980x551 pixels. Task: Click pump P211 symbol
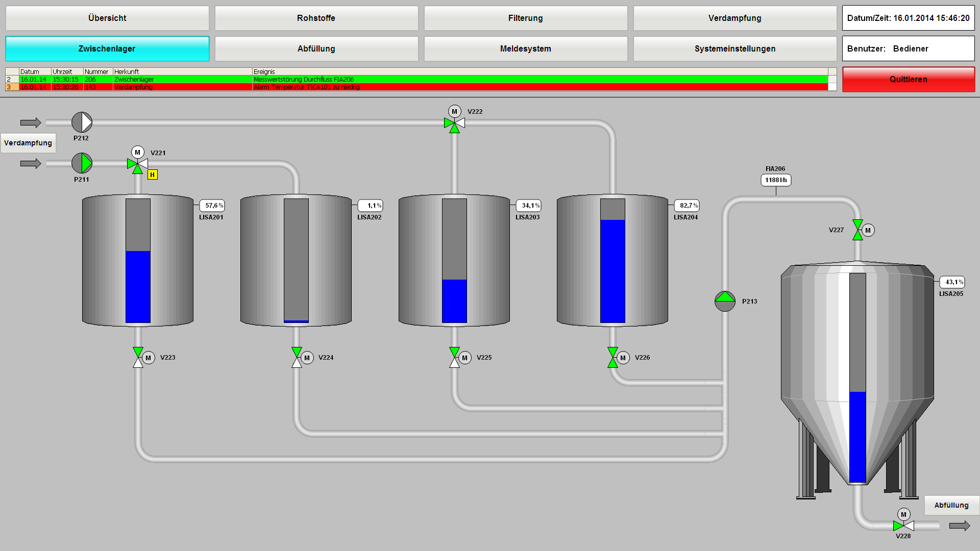(x=82, y=163)
